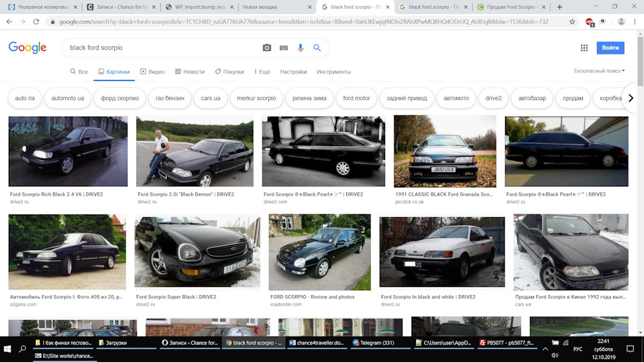The width and height of the screenshot is (644, 362).
Task: Click the search by image camera icon
Action: pos(266,48)
